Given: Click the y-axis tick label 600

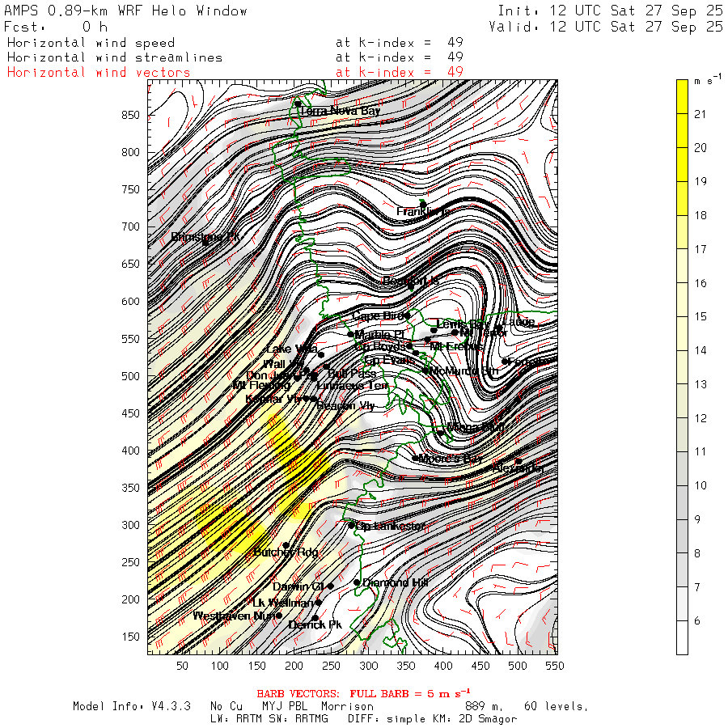Looking at the screenshot, I should point(130,302).
